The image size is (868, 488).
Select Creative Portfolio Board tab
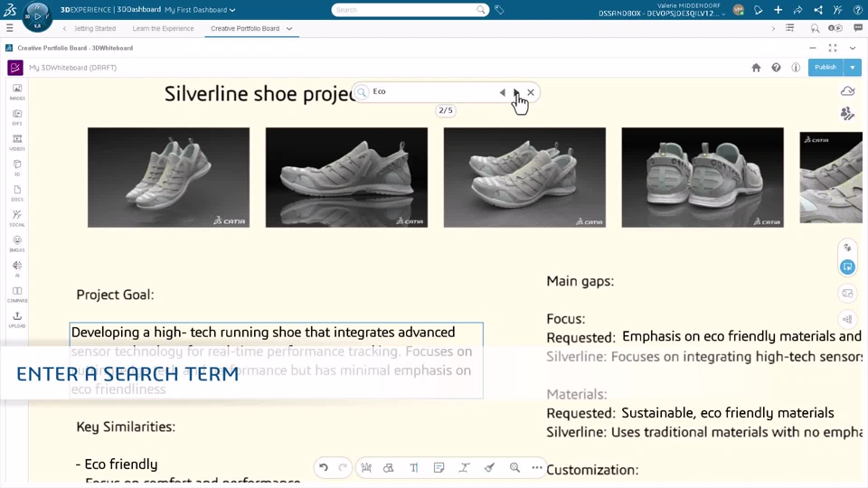click(245, 29)
